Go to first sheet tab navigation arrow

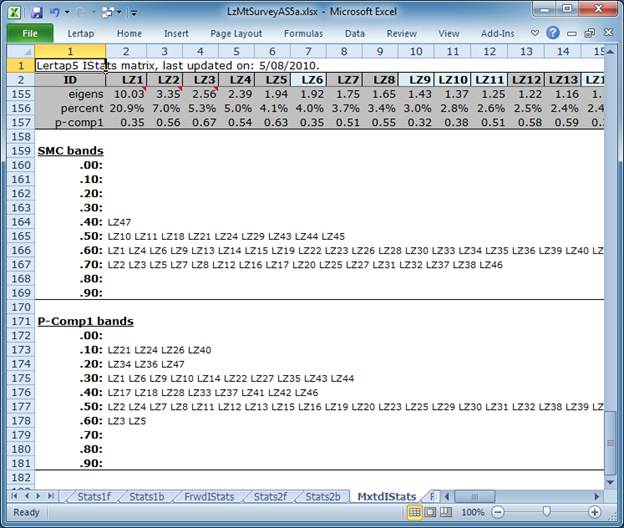(x=12, y=496)
